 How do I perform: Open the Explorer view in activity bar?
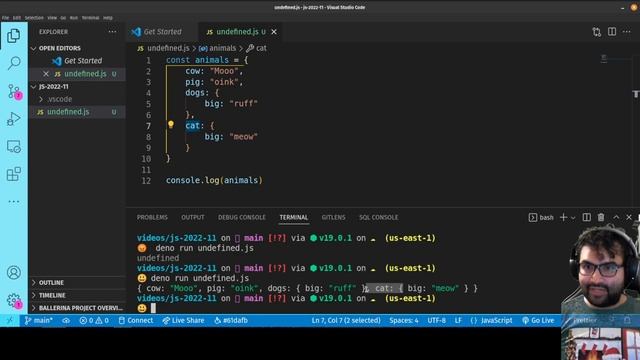click(x=13, y=36)
